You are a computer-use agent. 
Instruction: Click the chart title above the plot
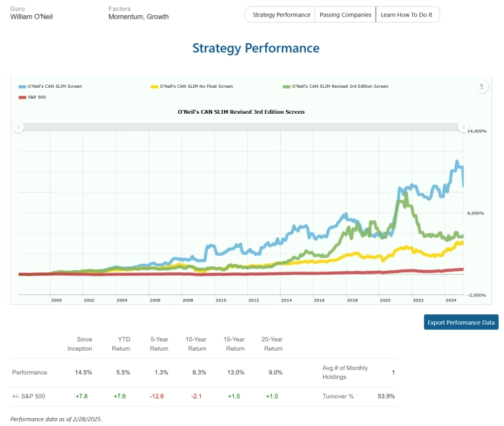click(241, 112)
